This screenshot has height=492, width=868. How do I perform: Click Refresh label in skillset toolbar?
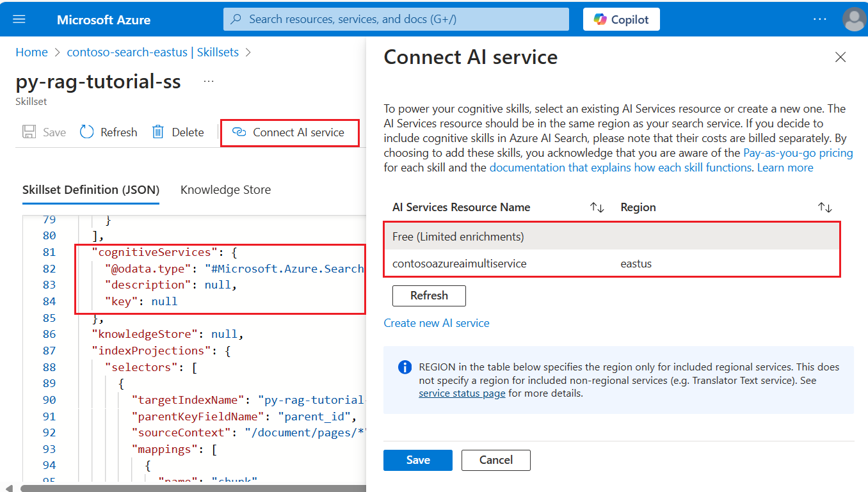click(x=119, y=132)
